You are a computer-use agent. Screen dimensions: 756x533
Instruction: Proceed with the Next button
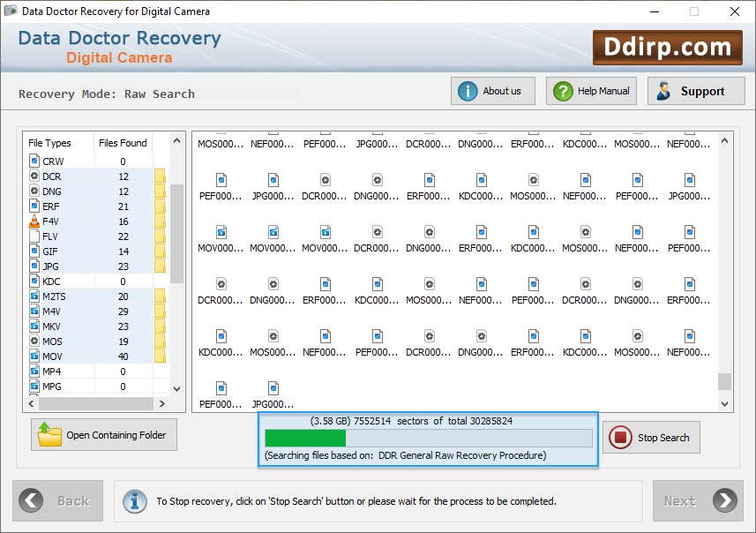click(x=698, y=500)
